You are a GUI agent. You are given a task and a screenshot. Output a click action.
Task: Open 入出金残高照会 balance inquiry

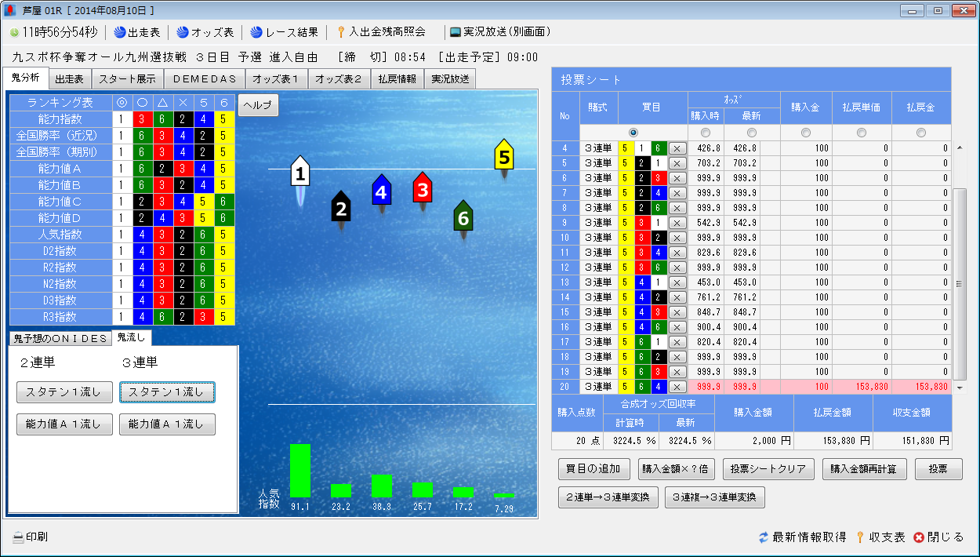click(381, 32)
